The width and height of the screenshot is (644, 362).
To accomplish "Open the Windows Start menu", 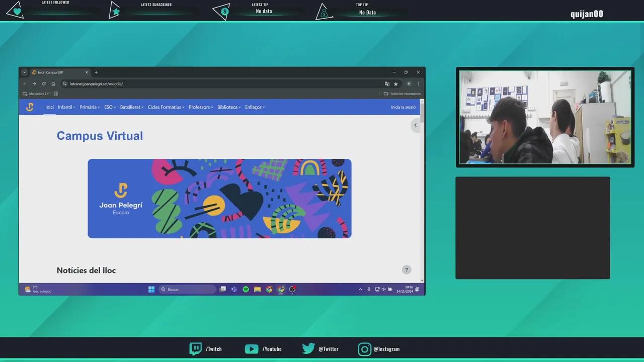I will (x=151, y=290).
